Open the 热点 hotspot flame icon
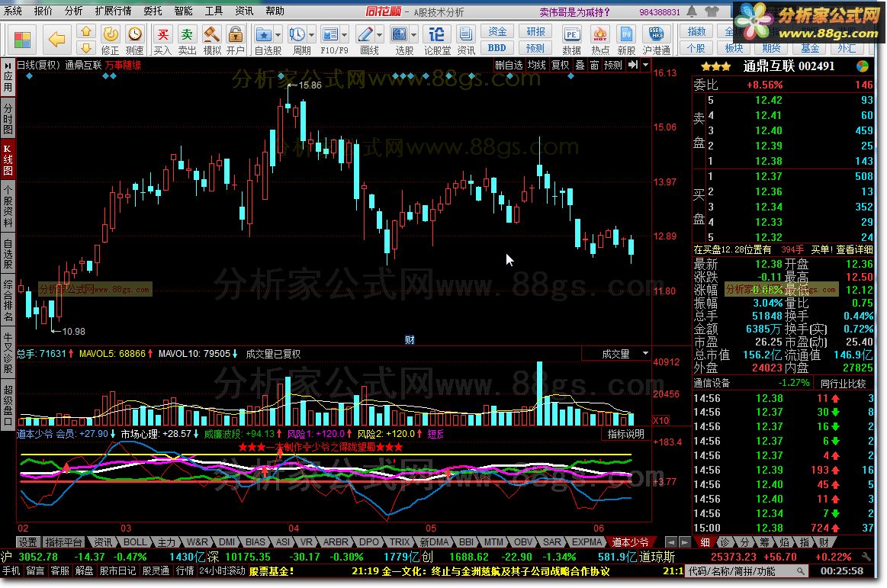 pos(599,34)
